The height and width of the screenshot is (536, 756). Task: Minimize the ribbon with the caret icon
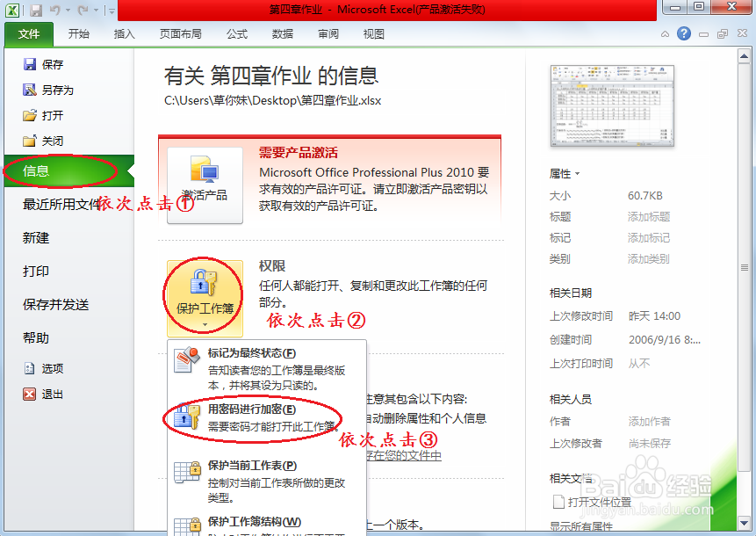(x=665, y=34)
